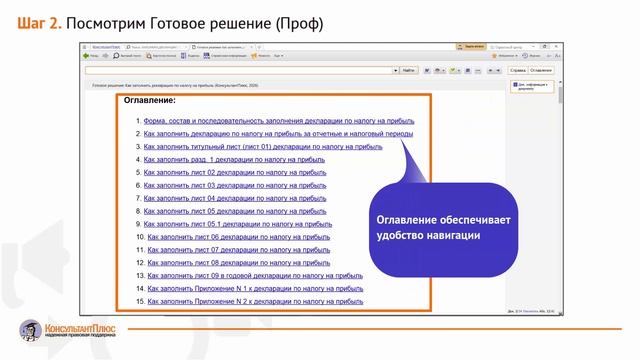Image resolution: width=640 pixels, height=360 pixels.
Task: Click the green bookmark icon
Action: tap(452, 71)
